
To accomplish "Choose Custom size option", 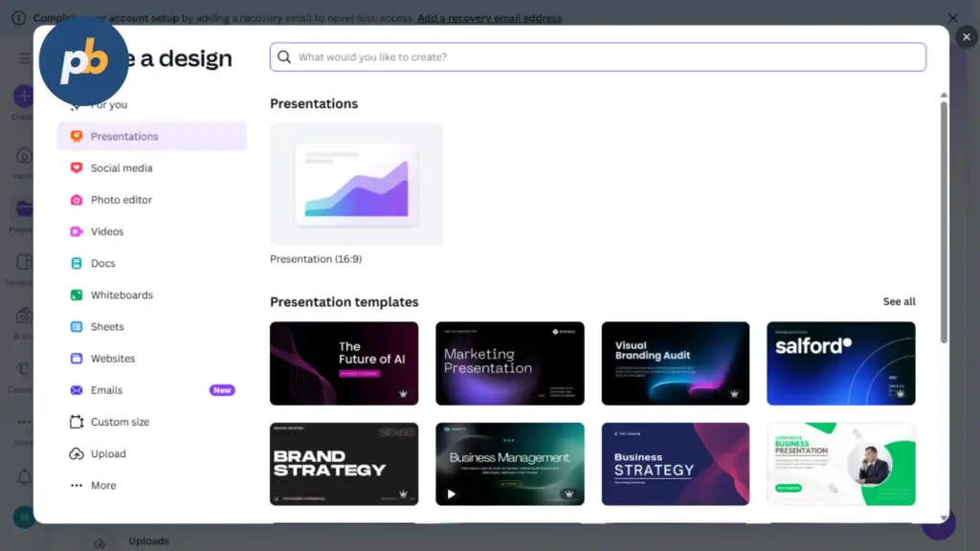I will (151, 422).
